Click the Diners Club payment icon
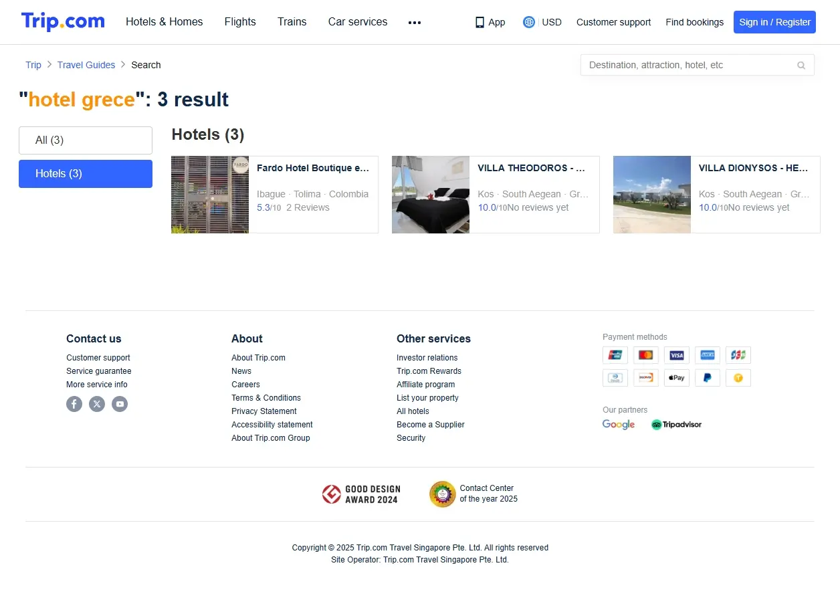 615,378
